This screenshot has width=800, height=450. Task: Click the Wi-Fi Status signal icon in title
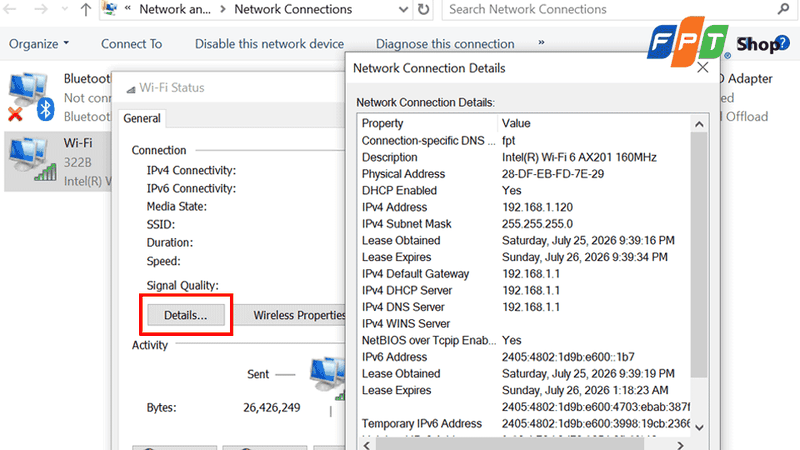(x=131, y=89)
